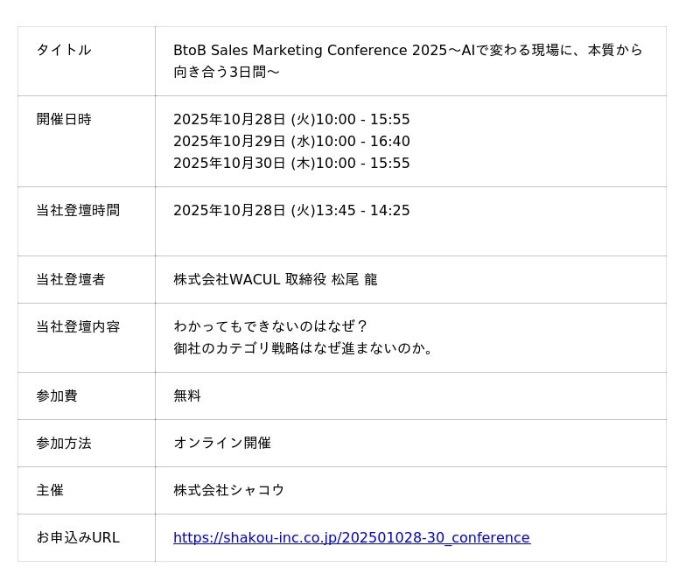Click the 当社登壇者 row label
Viewport: 700px width, 588px height.
pos(71,279)
